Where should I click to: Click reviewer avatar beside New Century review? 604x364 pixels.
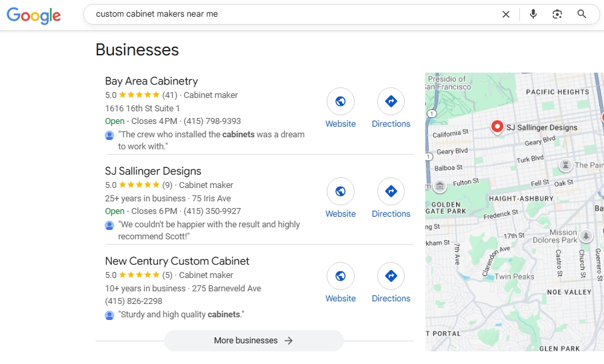pyautogui.click(x=109, y=315)
